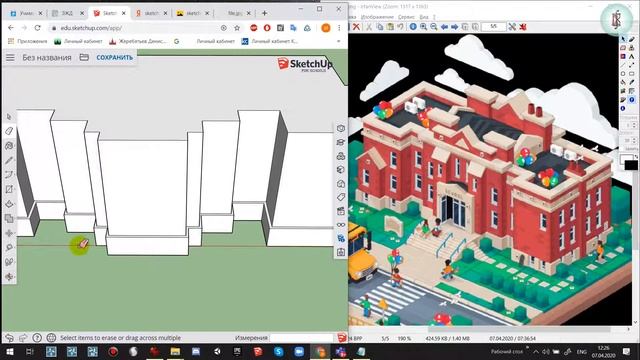
Task: Select the white color swatch in IrfanView paint panel
Action: (626, 160)
